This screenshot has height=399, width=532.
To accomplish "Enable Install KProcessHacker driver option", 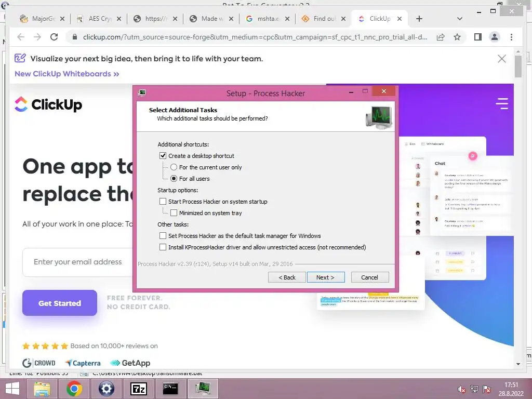I will (x=163, y=247).
